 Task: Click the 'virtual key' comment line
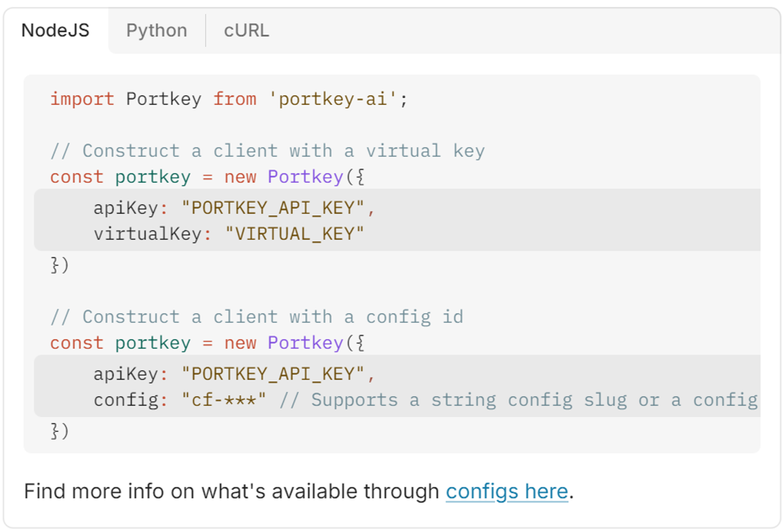pyautogui.click(x=267, y=151)
